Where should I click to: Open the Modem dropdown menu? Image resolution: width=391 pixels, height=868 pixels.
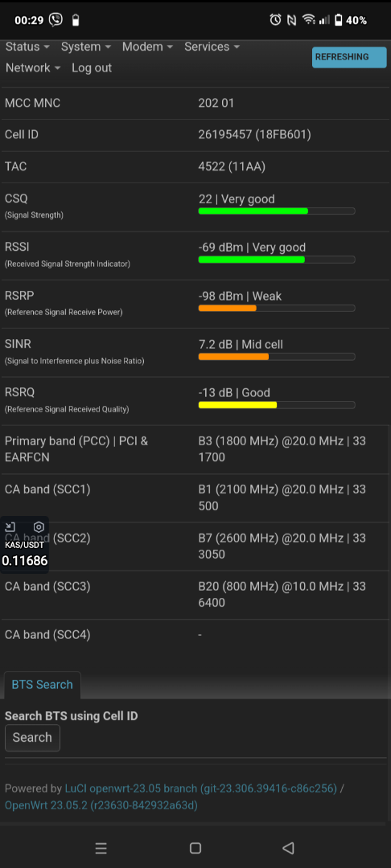point(148,47)
